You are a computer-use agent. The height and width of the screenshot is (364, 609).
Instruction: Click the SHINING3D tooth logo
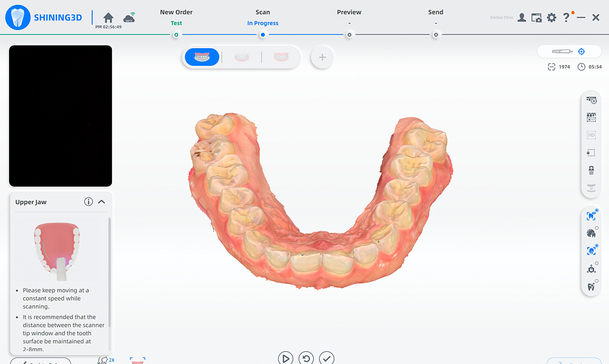click(17, 18)
